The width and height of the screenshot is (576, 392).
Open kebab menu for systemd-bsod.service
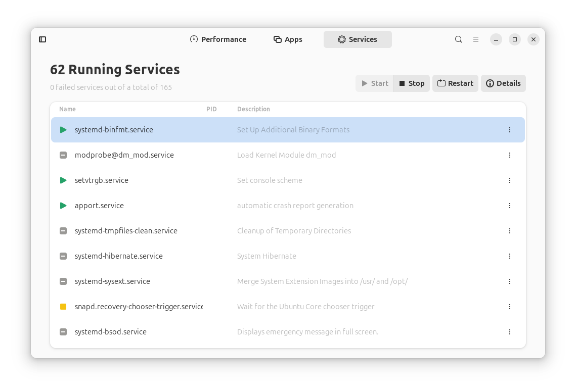click(509, 332)
